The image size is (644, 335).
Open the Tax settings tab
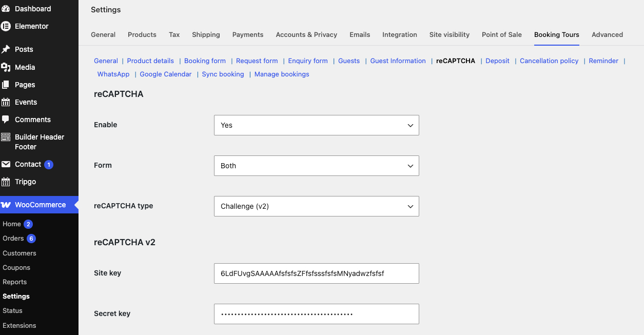[174, 34]
